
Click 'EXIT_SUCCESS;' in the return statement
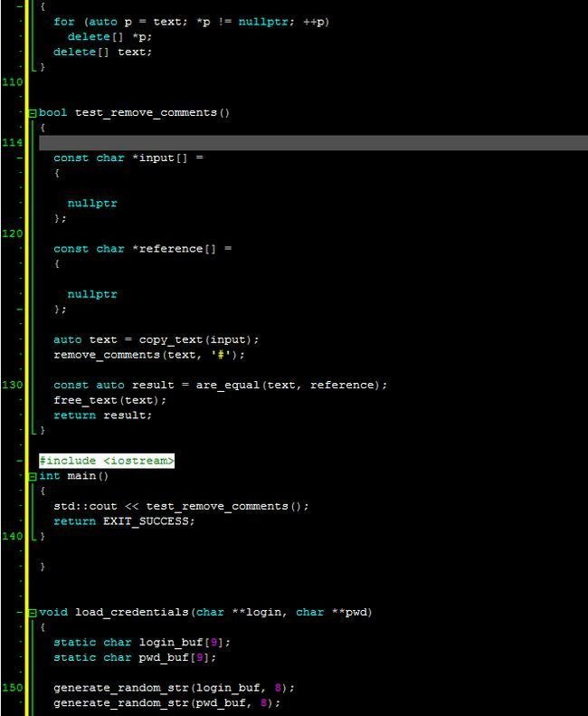[149, 521]
